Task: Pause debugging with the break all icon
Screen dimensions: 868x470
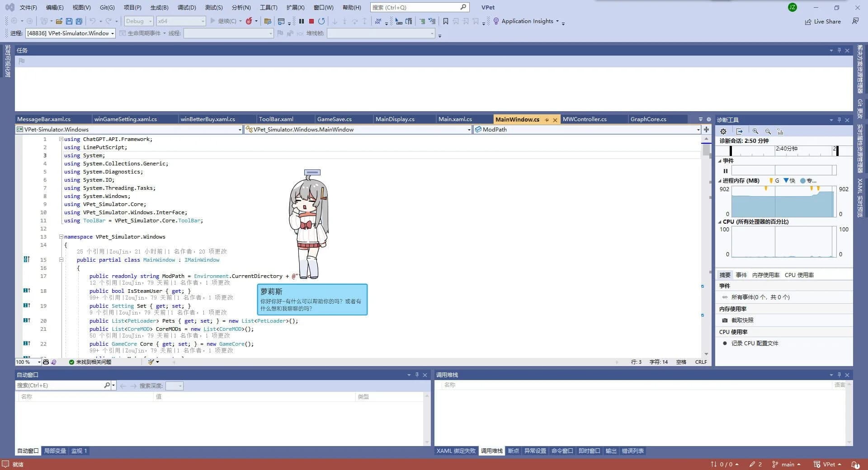Action: click(x=302, y=21)
